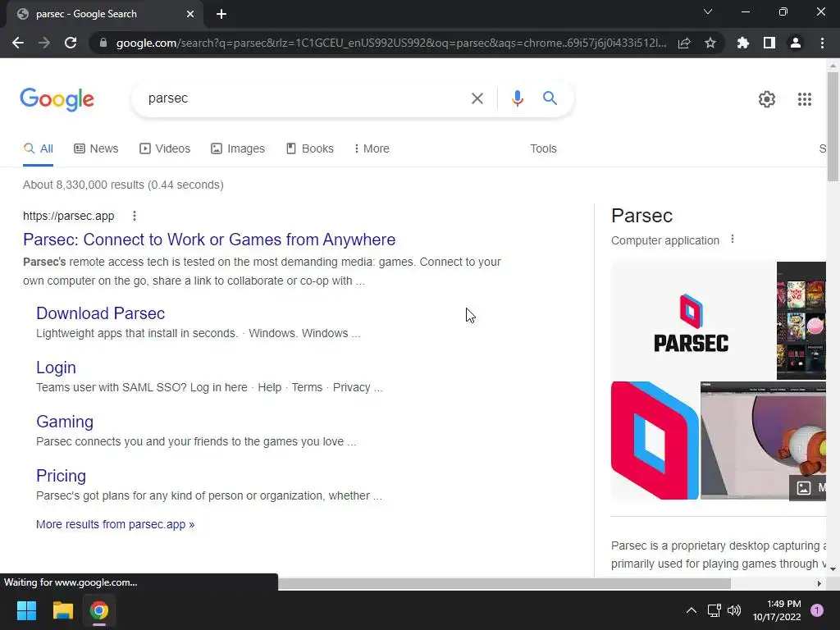840x630 pixels.
Task: Click the address bar URL
Action: pyautogui.click(x=391, y=43)
